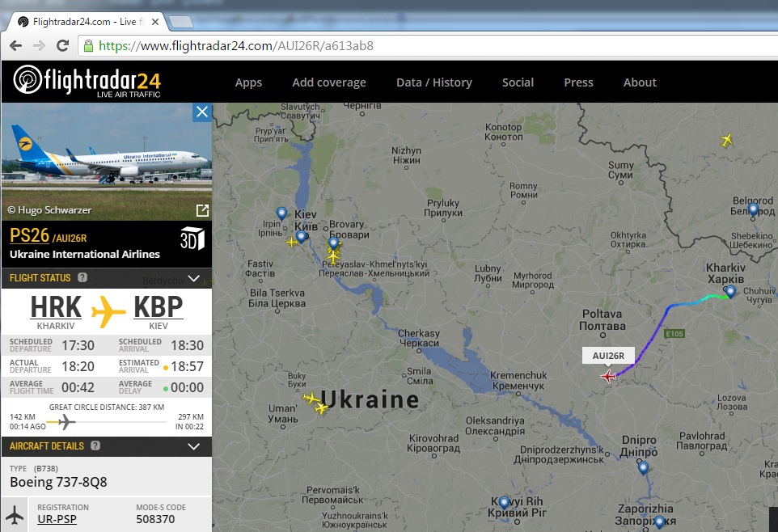Go back with browser back arrow
The height and width of the screenshot is (532, 778).
coord(16,45)
